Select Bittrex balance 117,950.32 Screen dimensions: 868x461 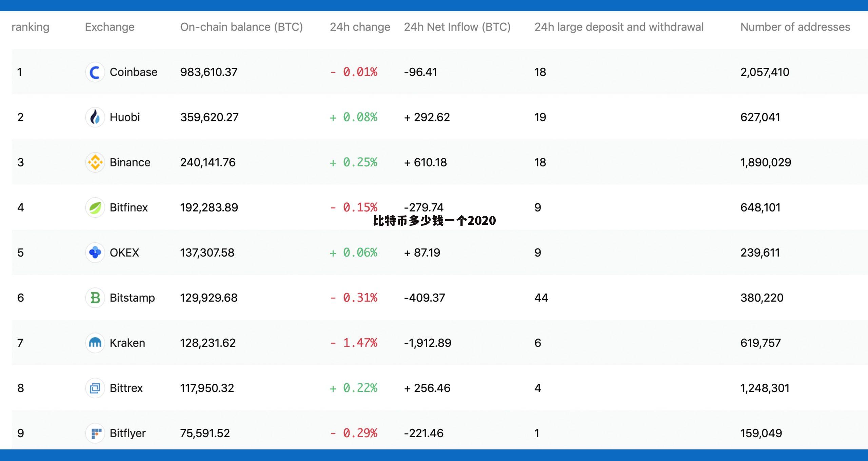point(207,388)
